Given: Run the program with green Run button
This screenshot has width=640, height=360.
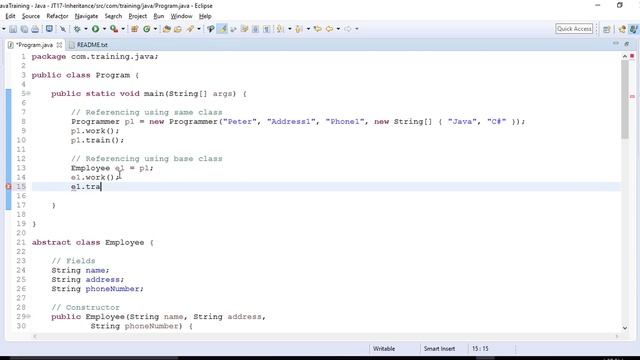Looking at the screenshot, I should click(96, 29).
